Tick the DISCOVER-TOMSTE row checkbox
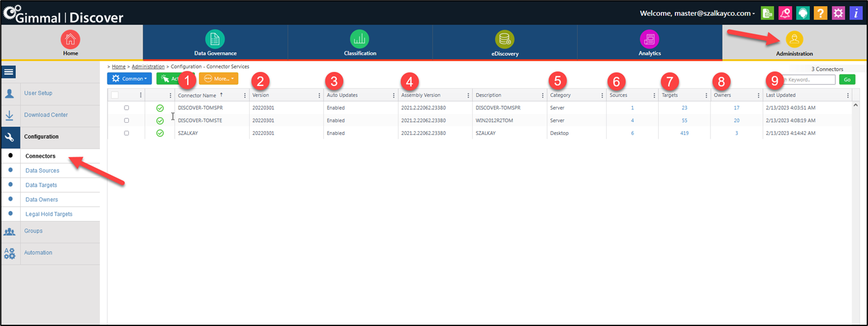 (x=126, y=120)
